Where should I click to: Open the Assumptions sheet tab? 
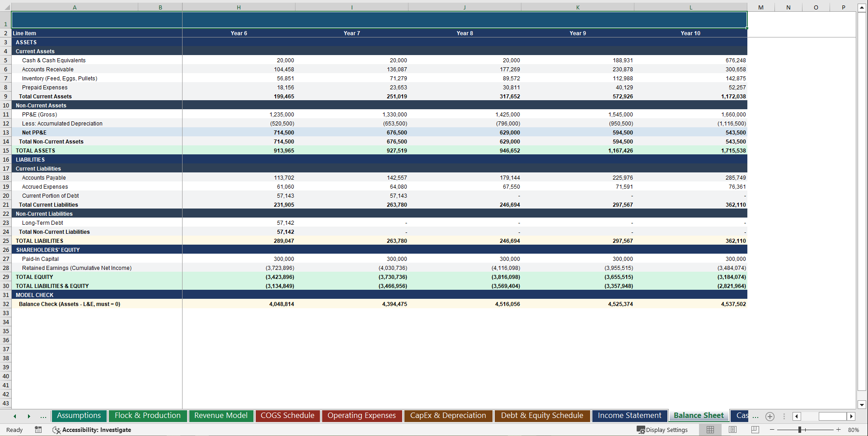(x=79, y=416)
